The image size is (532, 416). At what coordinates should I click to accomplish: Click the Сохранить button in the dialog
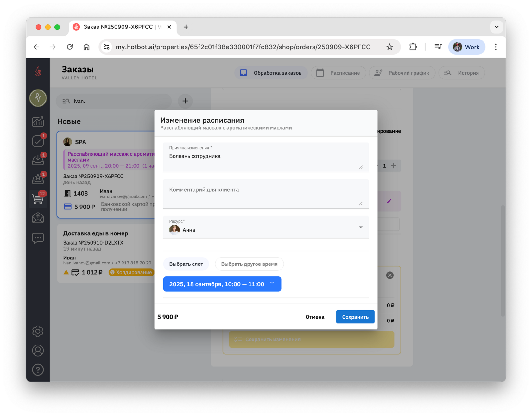(355, 317)
